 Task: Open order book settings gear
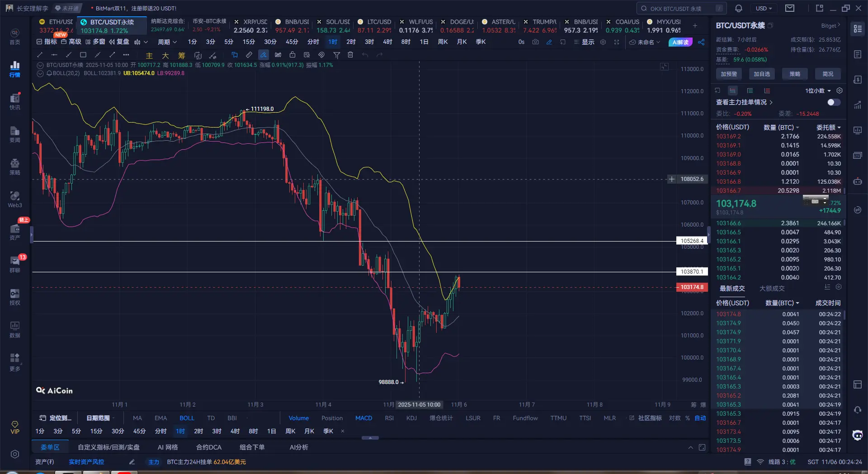pos(840,90)
